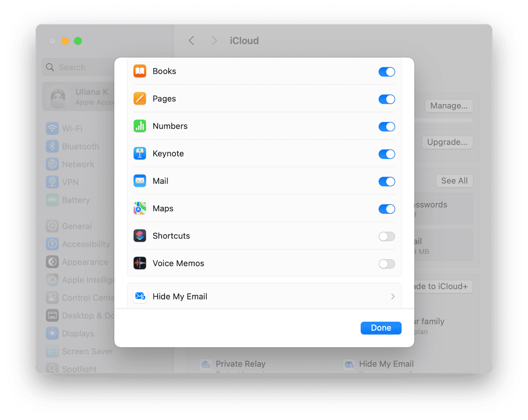Select Network label in the sidebar
528x420 pixels.
78,164
